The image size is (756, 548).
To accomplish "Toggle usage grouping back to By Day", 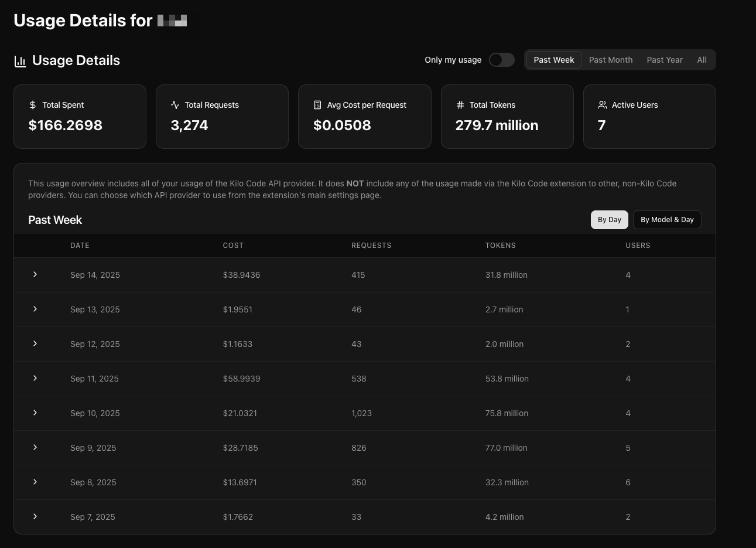I will 610,220.
